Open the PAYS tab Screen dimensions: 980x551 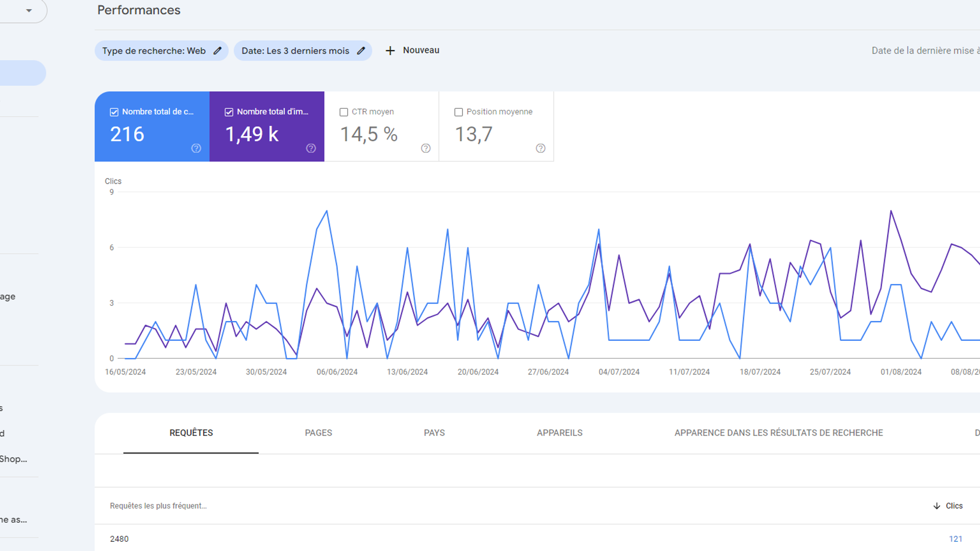coord(434,433)
